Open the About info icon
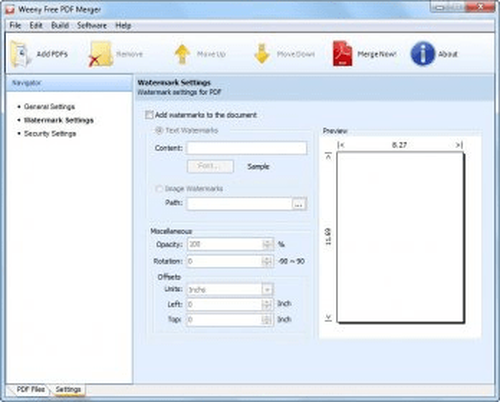Screen dimensions: 500x402 coord(423,54)
